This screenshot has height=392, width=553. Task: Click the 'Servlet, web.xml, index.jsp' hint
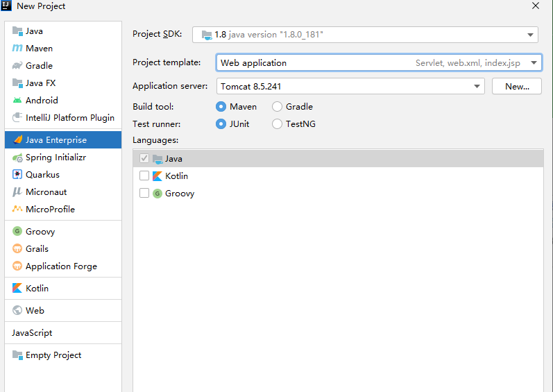click(x=468, y=63)
